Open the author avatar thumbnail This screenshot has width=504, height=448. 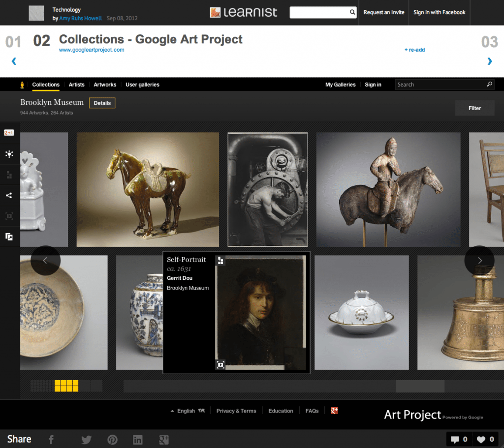click(x=36, y=13)
